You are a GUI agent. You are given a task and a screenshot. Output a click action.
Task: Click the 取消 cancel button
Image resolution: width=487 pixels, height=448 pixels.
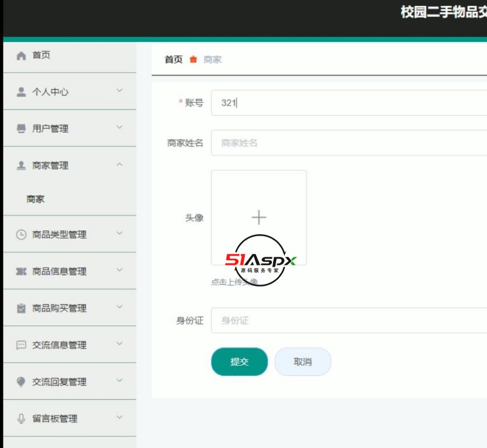(304, 361)
